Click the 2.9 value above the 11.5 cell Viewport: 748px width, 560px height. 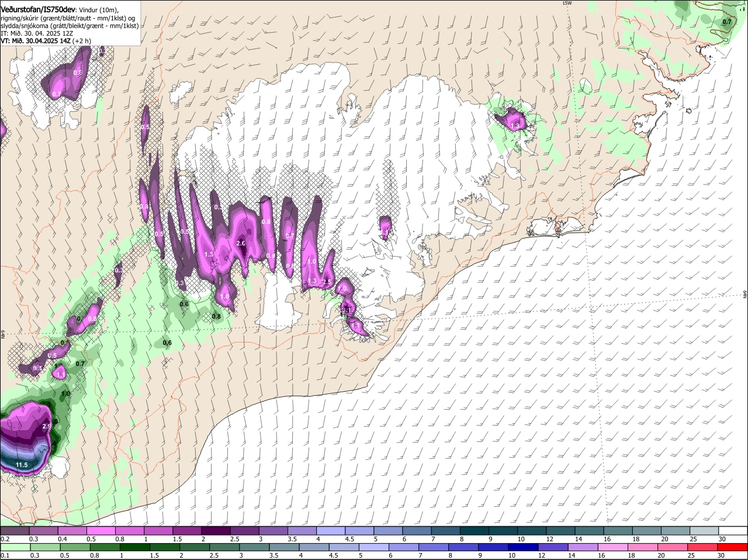[47, 427]
